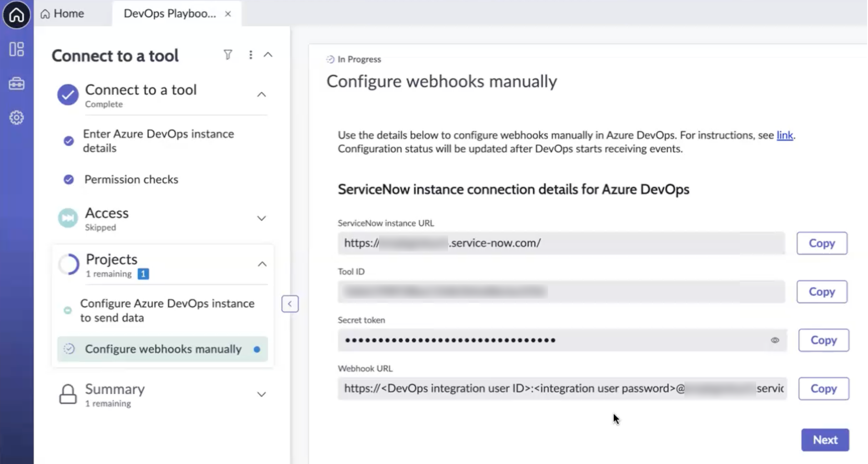868x464 pixels.
Task: Expand the Access section chevron
Action: (261, 218)
